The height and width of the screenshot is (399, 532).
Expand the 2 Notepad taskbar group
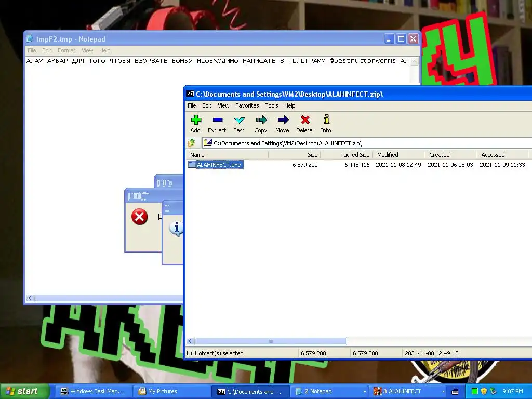click(x=329, y=391)
